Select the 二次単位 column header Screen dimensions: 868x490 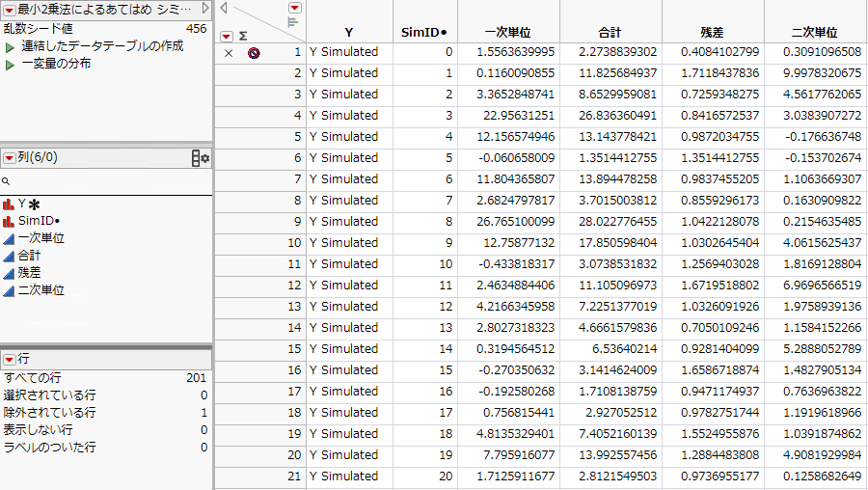coord(815,33)
